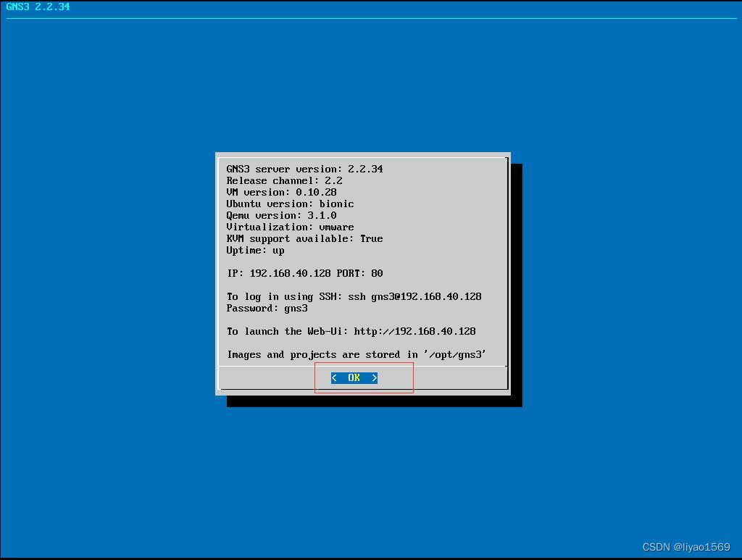
Task: Click the Ubuntu version bionic line
Action: point(290,204)
